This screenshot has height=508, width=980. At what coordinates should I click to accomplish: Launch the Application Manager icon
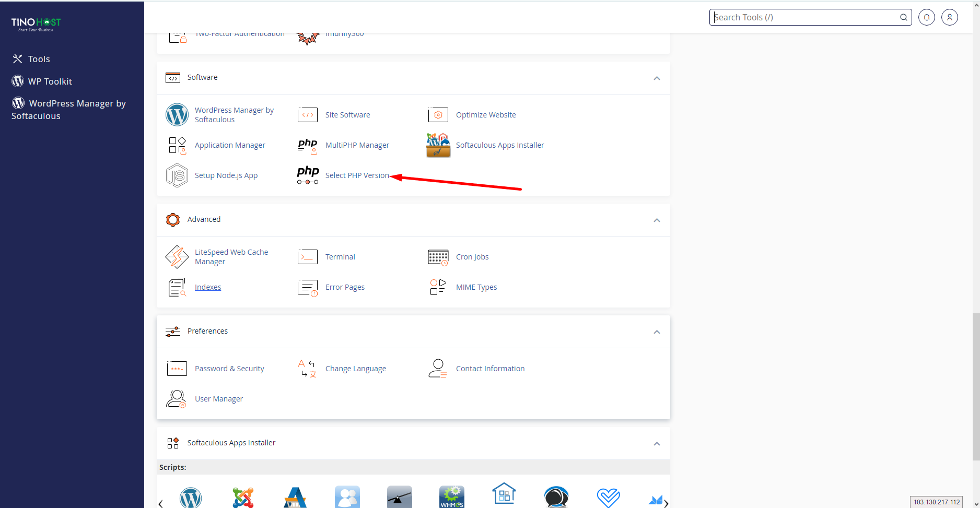click(177, 145)
